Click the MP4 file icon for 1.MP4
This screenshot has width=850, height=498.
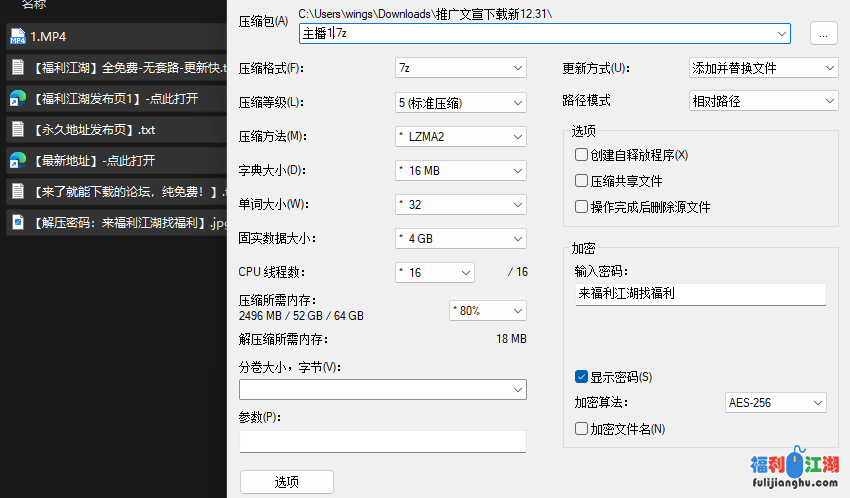(x=17, y=37)
